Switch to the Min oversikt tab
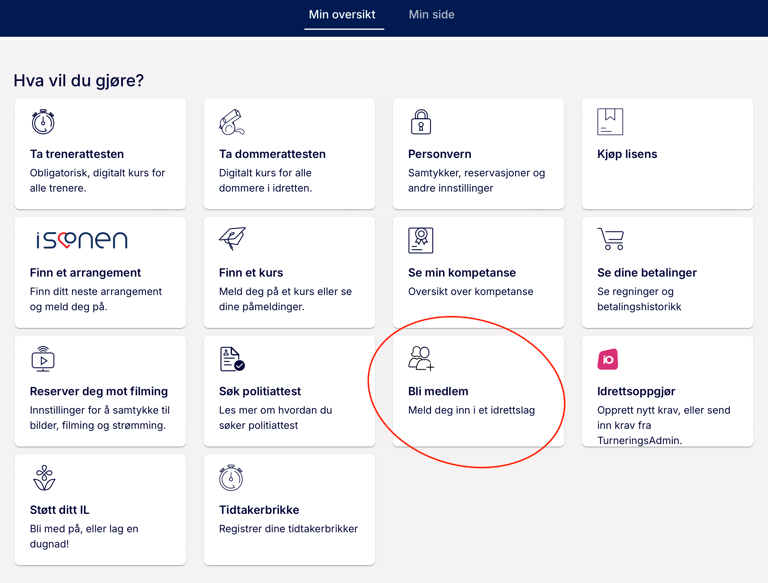 [x=342, y=15]
